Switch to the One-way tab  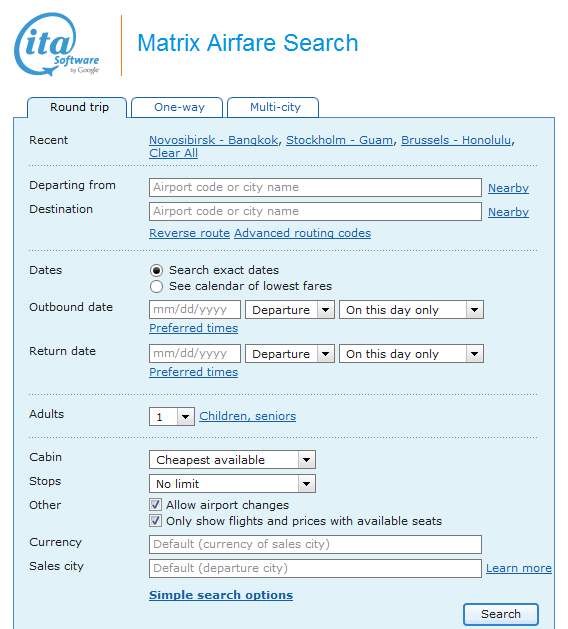pyautogui.click(x=177, y=107)
